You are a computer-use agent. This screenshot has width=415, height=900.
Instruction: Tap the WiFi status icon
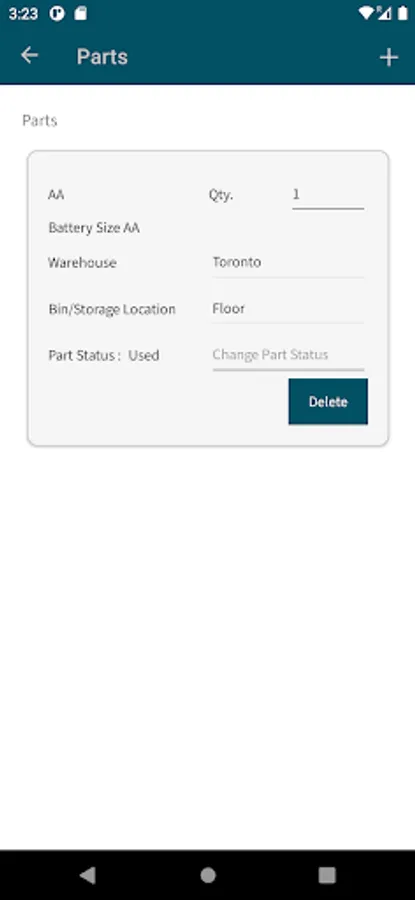pos(366,13)
